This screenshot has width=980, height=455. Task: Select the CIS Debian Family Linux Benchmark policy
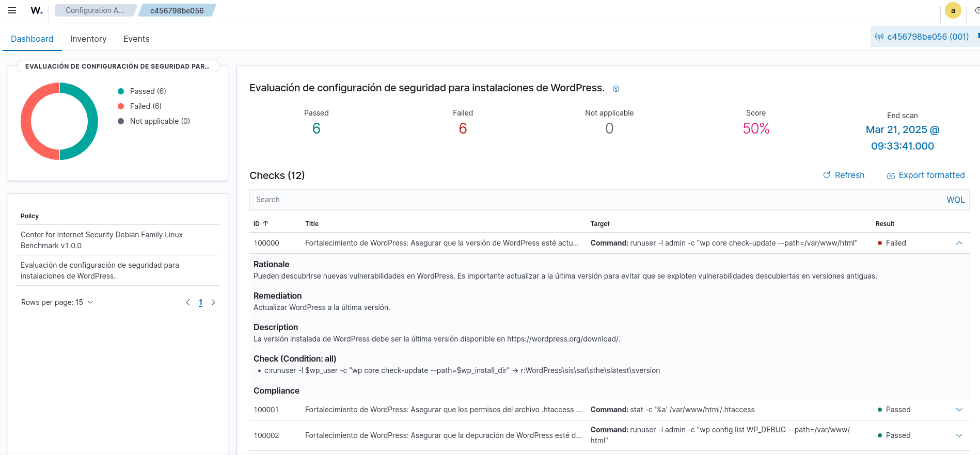tap(118, 240)
